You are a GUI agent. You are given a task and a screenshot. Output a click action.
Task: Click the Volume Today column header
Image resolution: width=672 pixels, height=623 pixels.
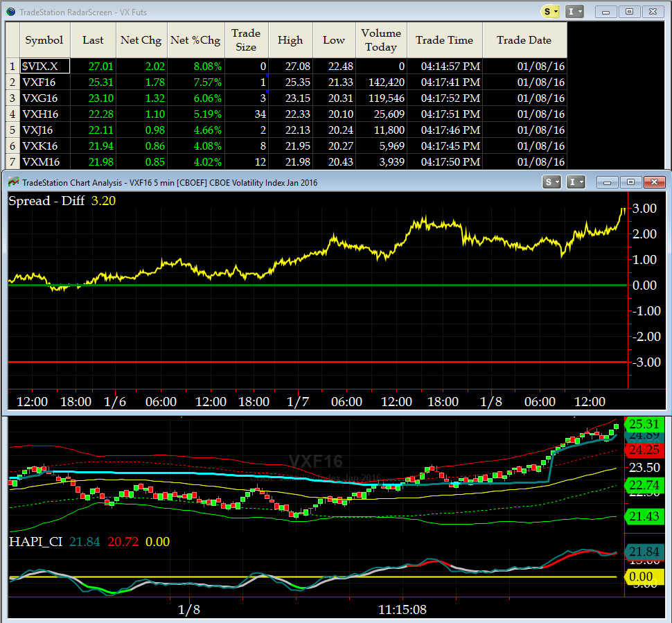[381, 40]
